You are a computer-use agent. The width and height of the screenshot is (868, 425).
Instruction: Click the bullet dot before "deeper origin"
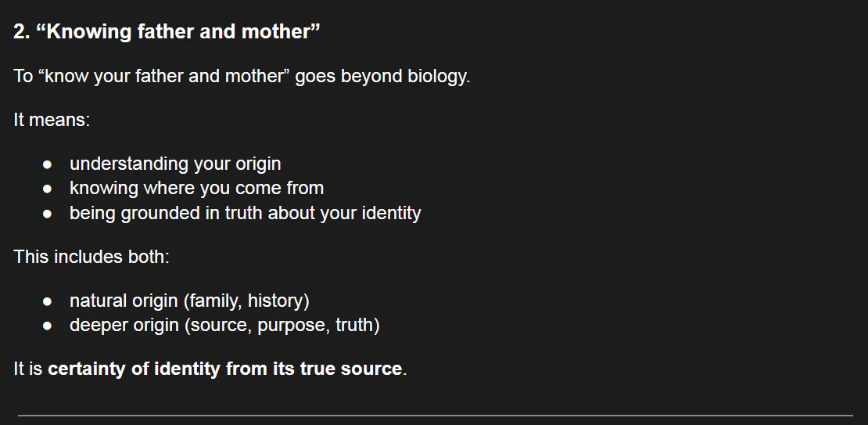point(48,326)
